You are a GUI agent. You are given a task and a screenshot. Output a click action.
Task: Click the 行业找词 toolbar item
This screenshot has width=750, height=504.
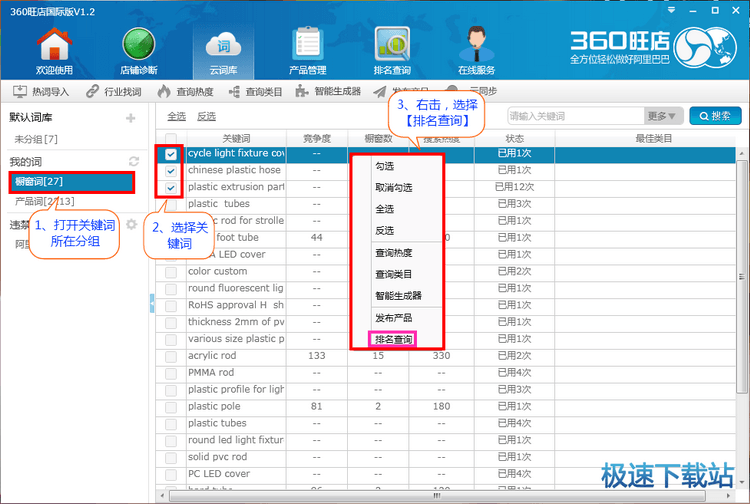tap(114, 91)
